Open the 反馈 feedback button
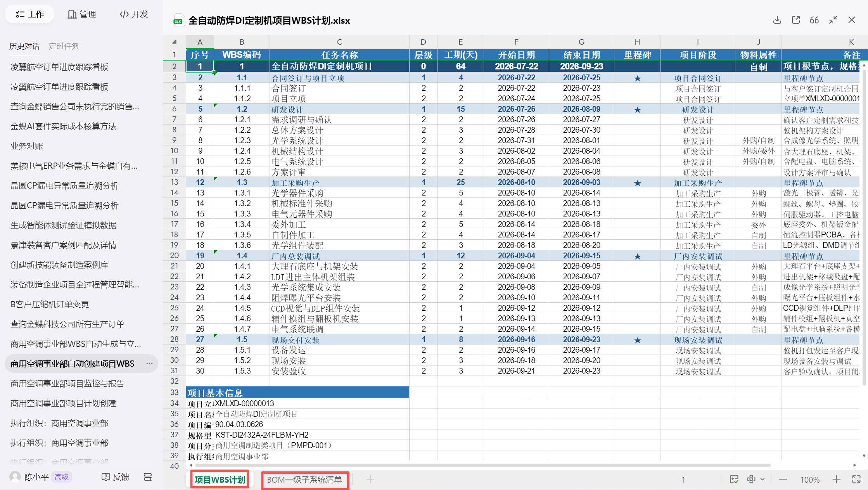868x490 pixels. (x=115, y=477)
